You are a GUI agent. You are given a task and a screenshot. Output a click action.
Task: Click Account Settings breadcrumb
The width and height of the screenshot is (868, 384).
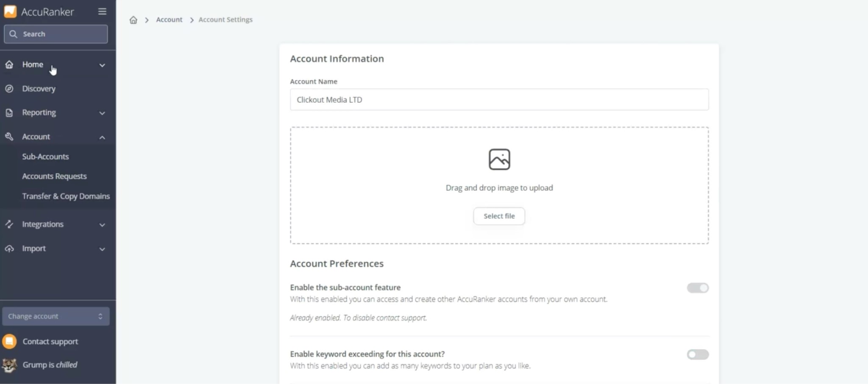(225, 20)
